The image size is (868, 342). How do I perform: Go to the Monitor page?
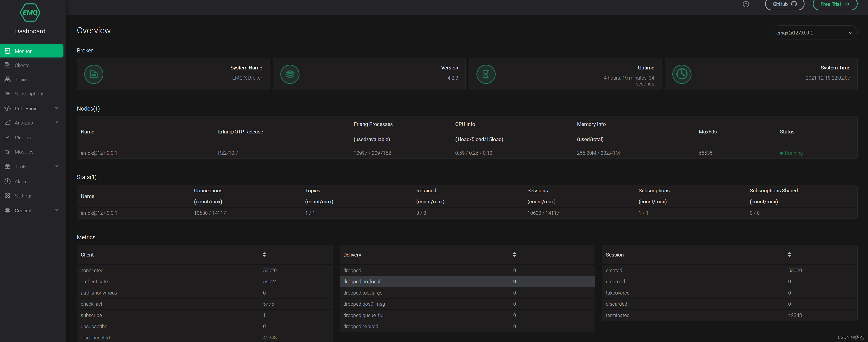tap(31, 51)
